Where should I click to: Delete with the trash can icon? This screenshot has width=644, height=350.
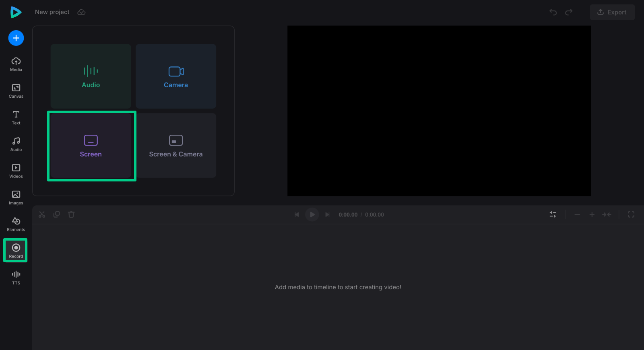[x=71, y=215]
